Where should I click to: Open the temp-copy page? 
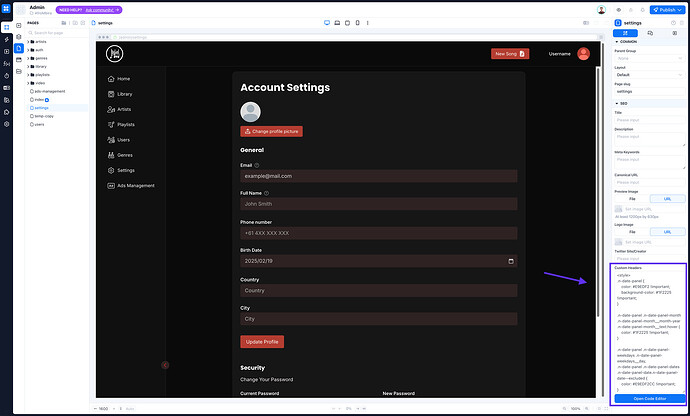[42, 116]
